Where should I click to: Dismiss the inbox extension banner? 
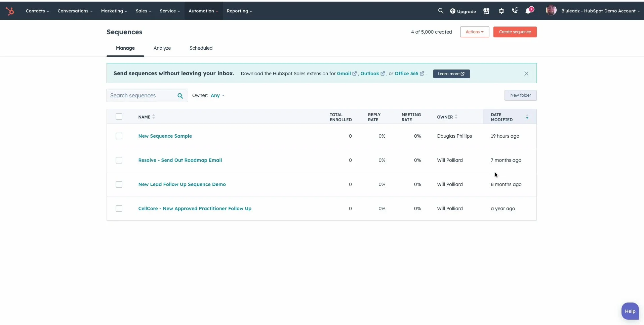pos(526,74)
